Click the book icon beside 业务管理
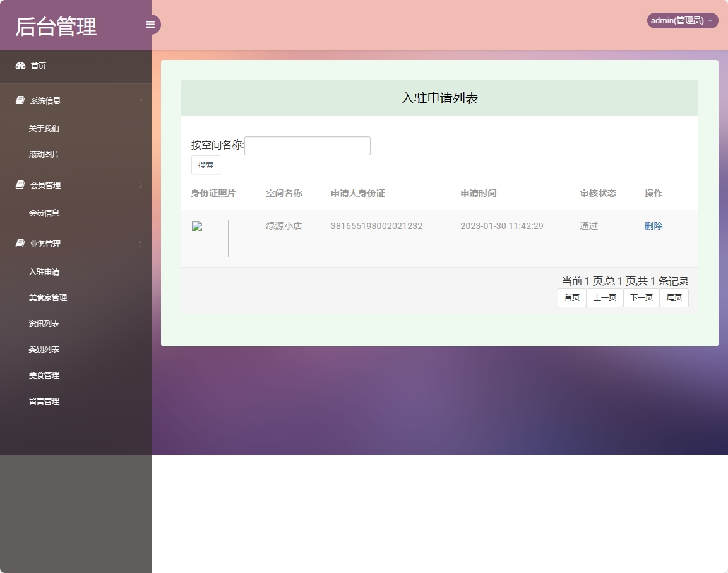The image size is (728, 573). coord(20,244)
